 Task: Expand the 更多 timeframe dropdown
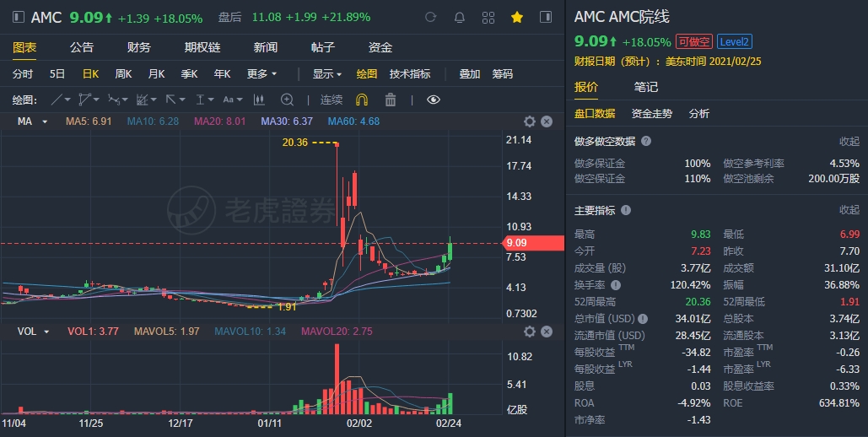pyautogui.click(x=261, y=73)
